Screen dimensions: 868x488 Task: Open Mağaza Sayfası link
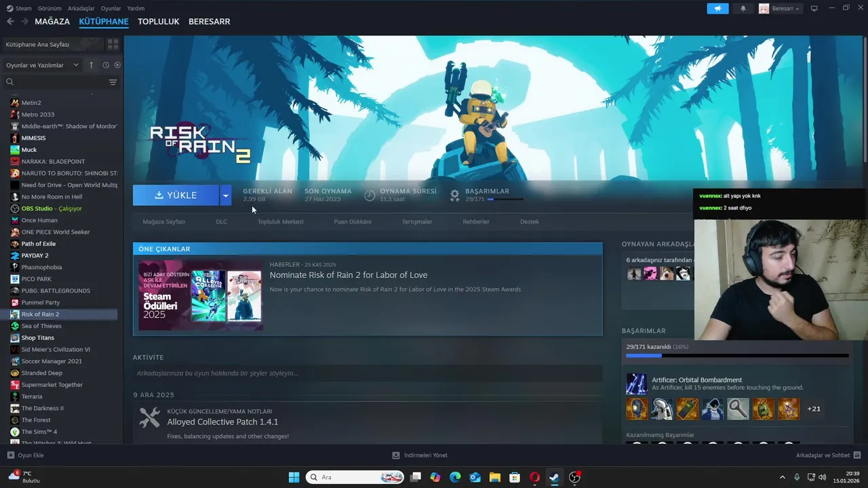(164, 222)
